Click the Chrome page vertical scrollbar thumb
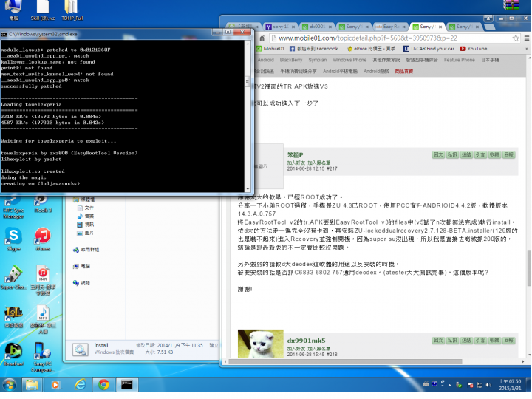The image size is (532, 399). click(528, 268)
